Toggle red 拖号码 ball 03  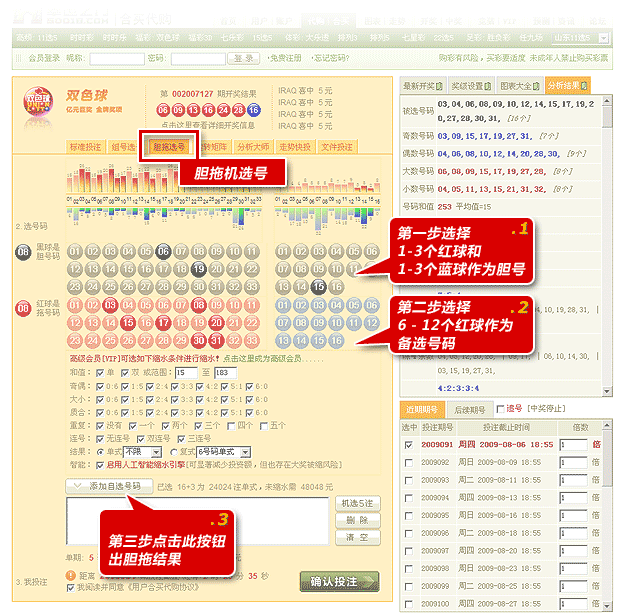[110, 305]
